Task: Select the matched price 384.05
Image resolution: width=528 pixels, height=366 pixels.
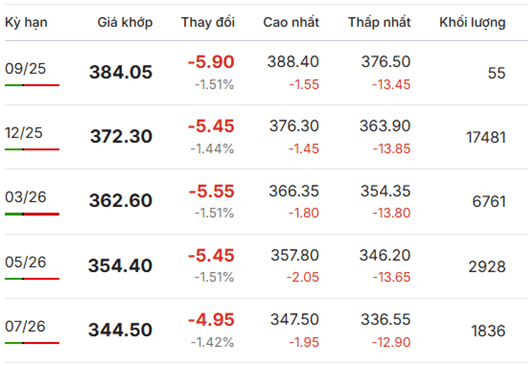Action: pos(121,72)
